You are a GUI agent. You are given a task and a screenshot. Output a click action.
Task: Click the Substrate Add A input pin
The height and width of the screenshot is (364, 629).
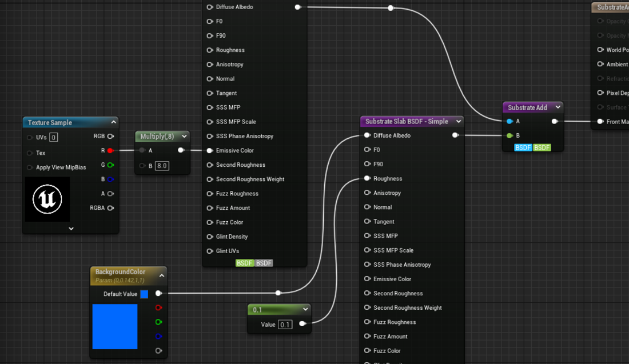[509, 121]
